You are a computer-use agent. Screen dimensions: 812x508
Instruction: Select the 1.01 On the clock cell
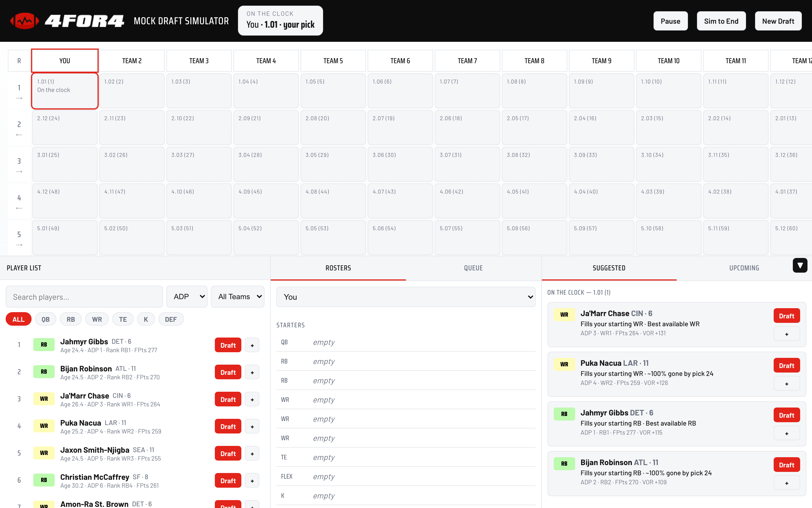pyautogui.click(x=65, y=91)
